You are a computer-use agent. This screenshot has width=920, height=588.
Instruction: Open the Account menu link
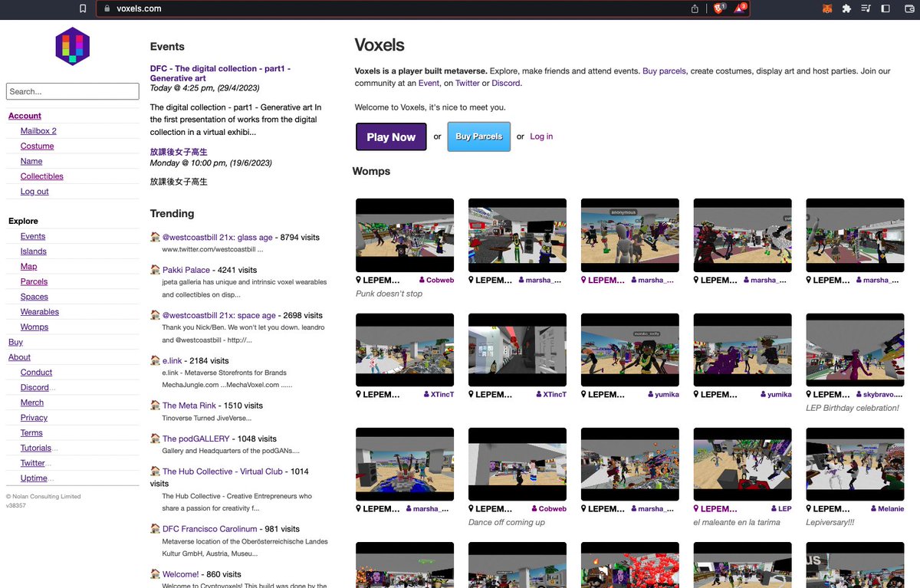25,116
